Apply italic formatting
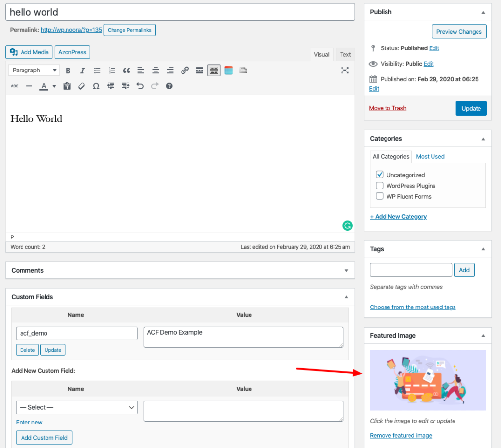501x448 pixels. [x=82, y=71]
